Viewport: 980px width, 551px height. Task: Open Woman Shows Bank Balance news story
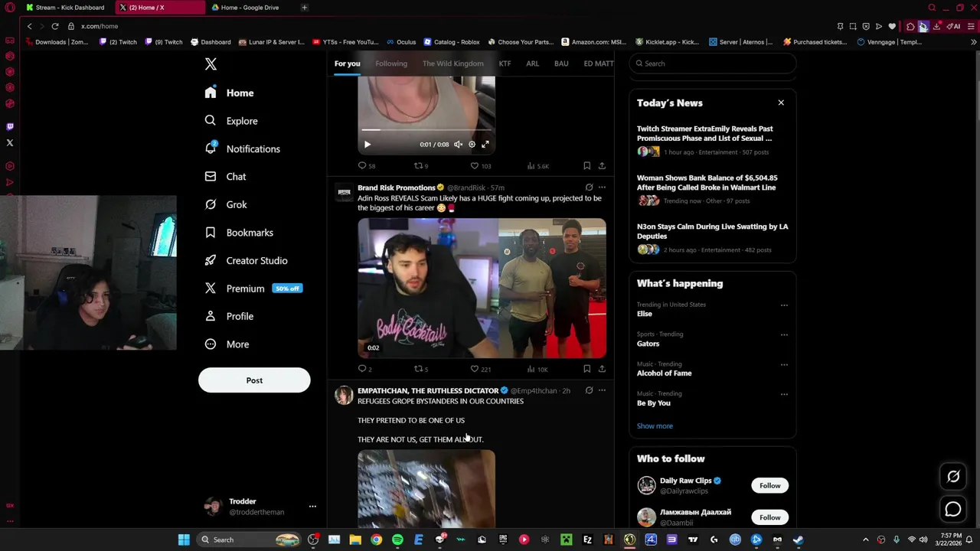point(713,190)
